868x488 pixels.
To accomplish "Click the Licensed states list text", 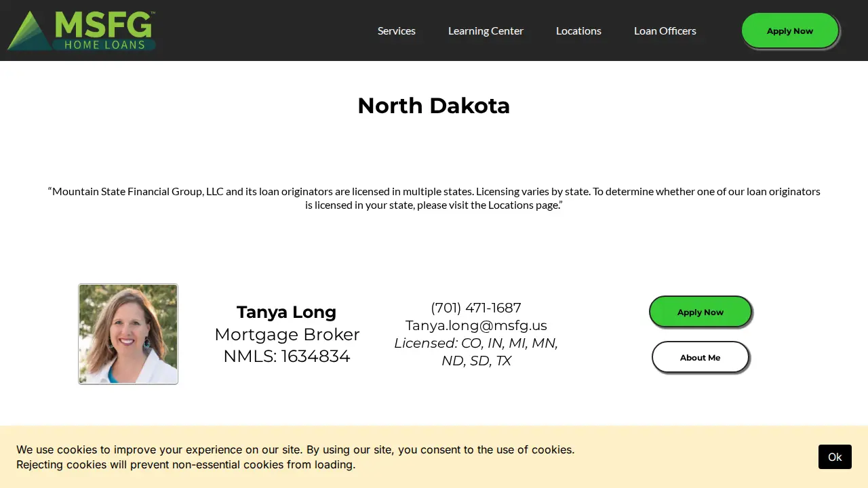I will tap(476, 352).
